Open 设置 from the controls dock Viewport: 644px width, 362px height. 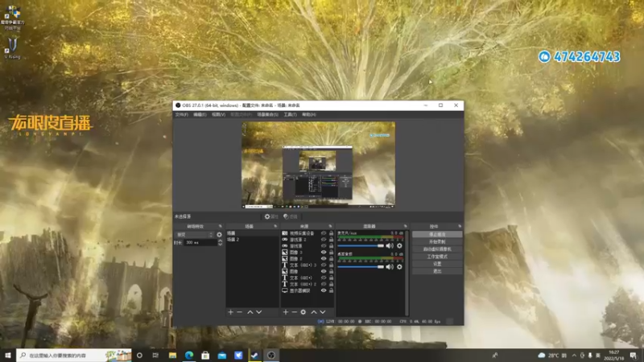[437, 264]
